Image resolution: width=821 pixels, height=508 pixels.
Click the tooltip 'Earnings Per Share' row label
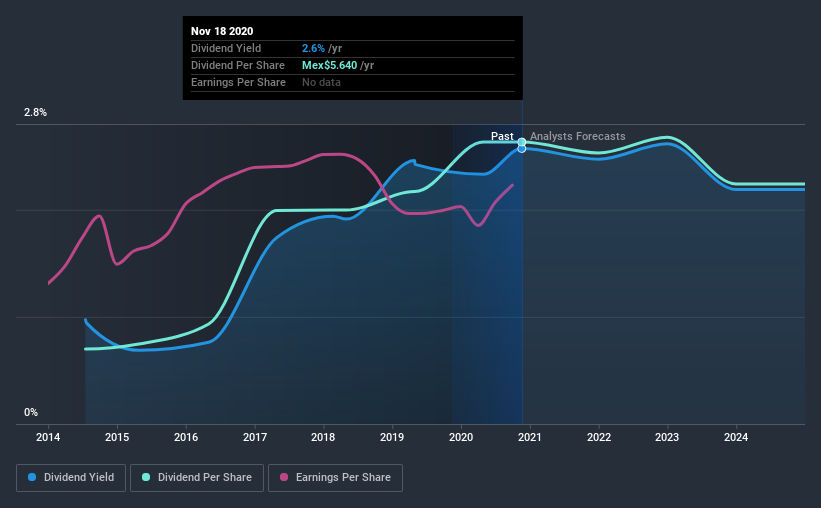(238, 82)
